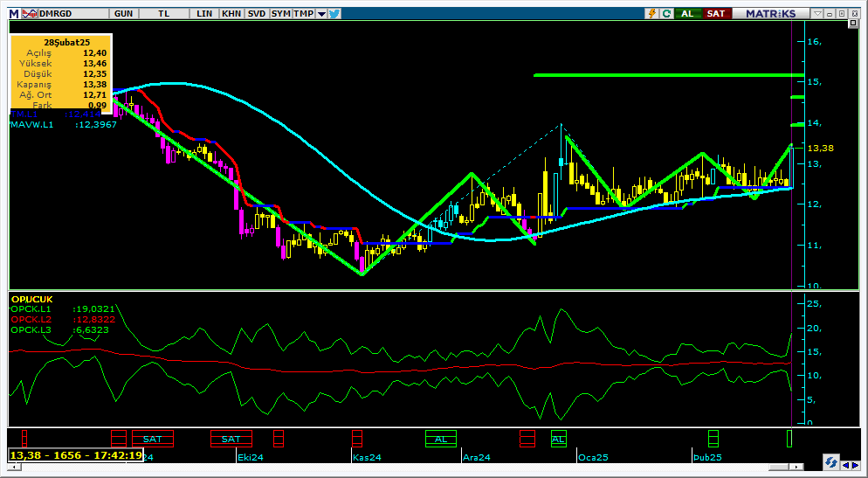Image resolution: width=868 pixels, height=478 pixels.
Task: Click the Ara24 date label
Action: (x=477, y=458)
